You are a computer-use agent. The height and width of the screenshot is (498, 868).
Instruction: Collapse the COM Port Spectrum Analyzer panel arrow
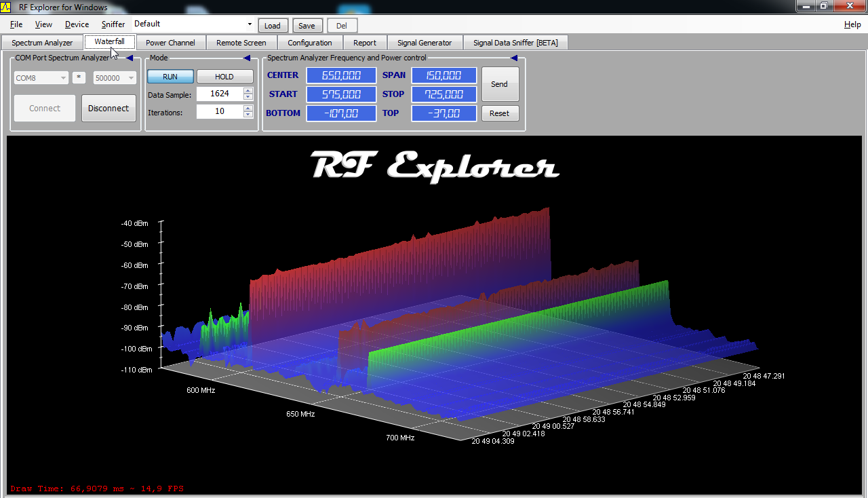[x=130, y=58]
